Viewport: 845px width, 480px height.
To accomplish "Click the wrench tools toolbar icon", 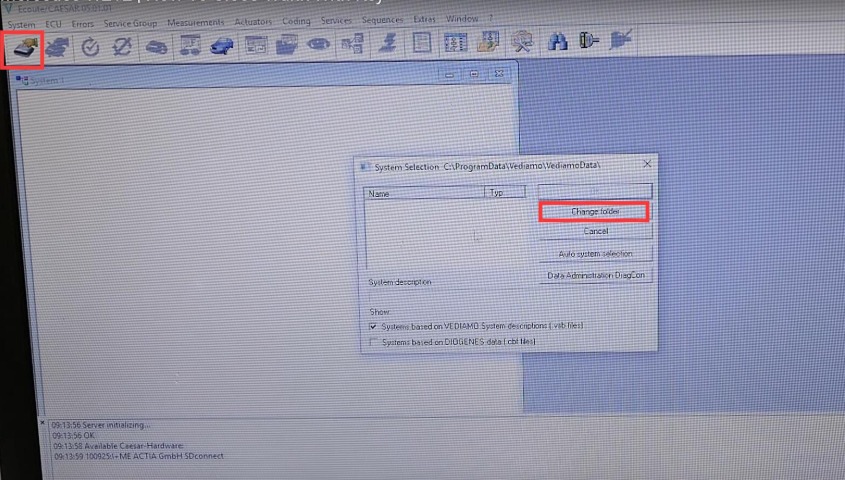I will 521,43.
